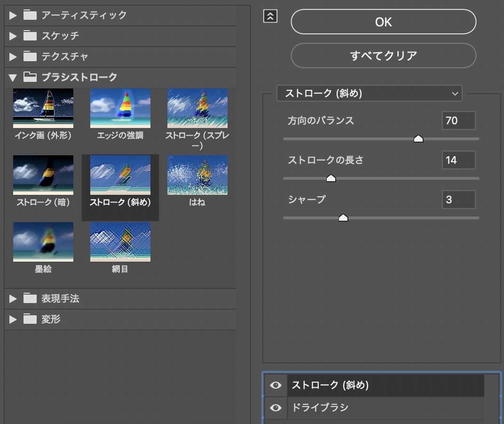Image resolution: width=504 pixels, height=424 pixels.
Task: Select the インク画 (外形) filter thumbnail
Action: click(43, 108)
